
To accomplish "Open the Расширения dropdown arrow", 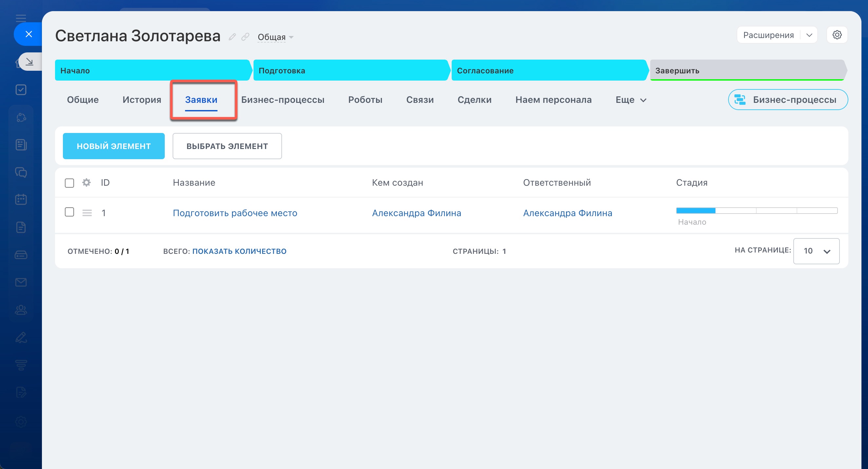I will (x=809, y=35).
